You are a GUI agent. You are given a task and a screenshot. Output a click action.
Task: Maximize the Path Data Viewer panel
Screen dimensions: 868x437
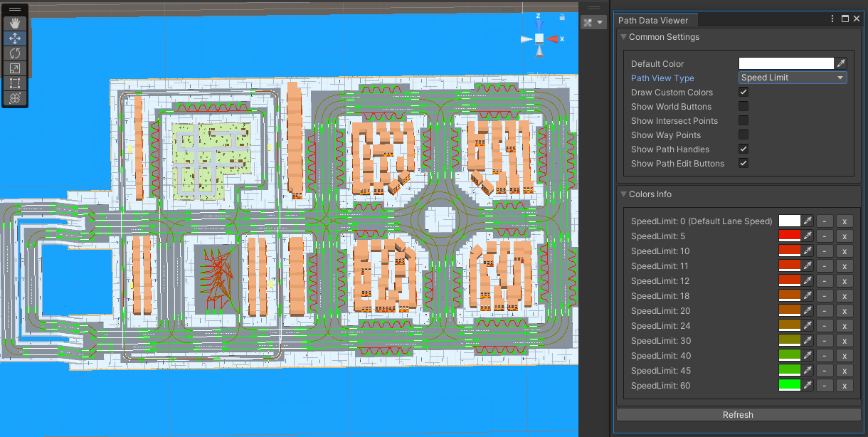[x=845, y=19]
